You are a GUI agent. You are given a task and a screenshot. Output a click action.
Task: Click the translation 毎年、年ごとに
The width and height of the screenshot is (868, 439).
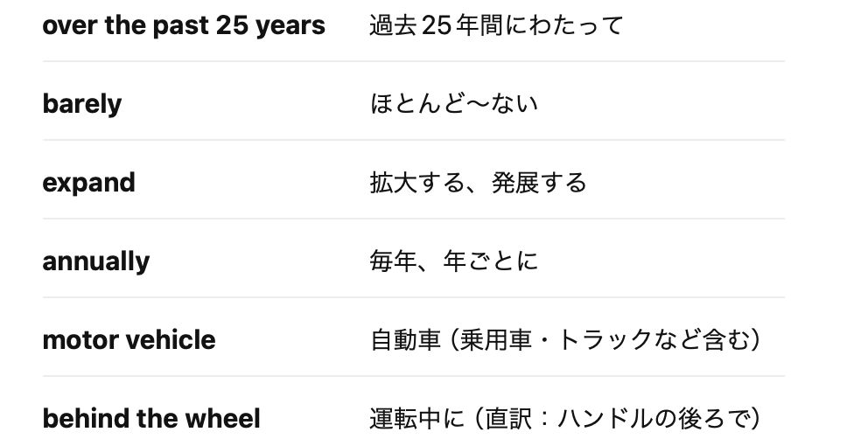[x=453, y=261]
